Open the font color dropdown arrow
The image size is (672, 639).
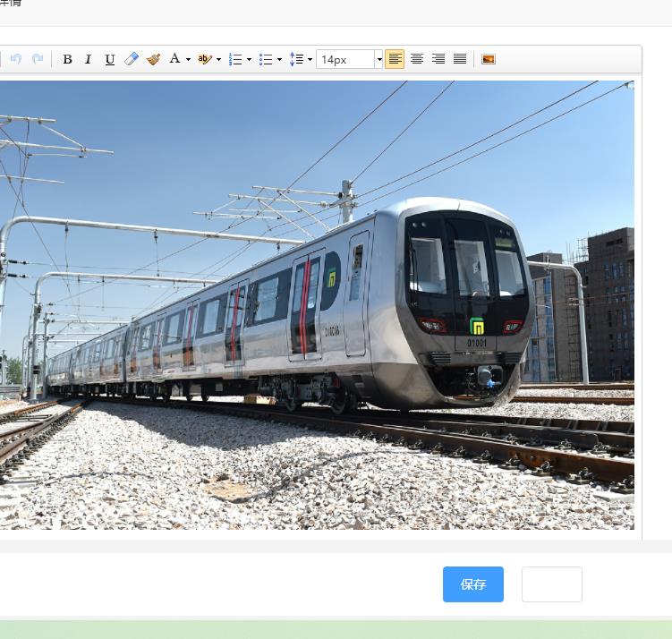(188, 60)
